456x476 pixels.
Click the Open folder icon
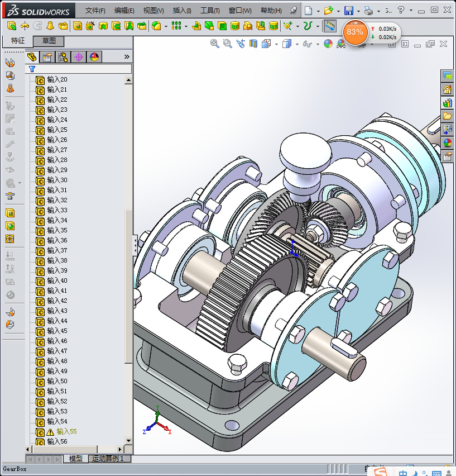[328, 11]
